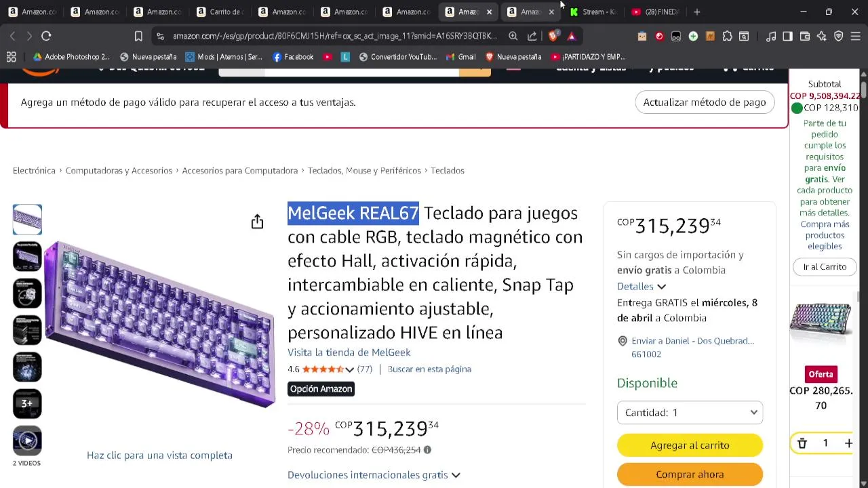Click the Brave VPN shield icon
Screen dimensions: 868x488
(x=839, y=36)
